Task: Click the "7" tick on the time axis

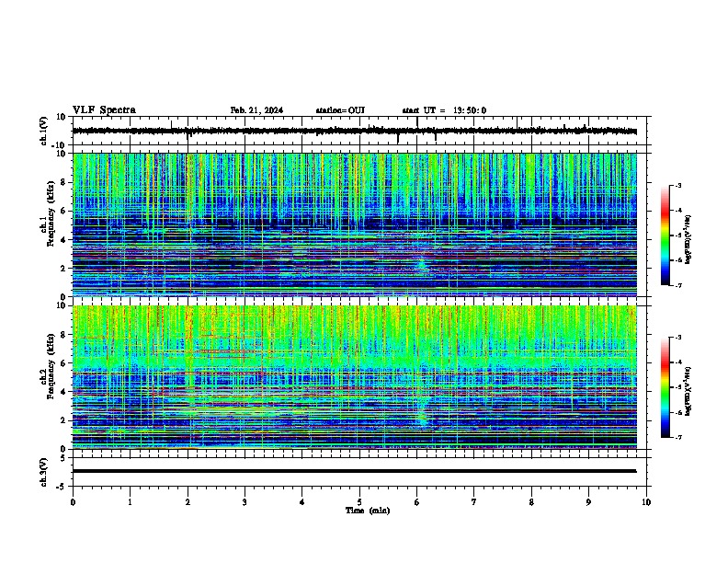Action: (x=474, y=502)
